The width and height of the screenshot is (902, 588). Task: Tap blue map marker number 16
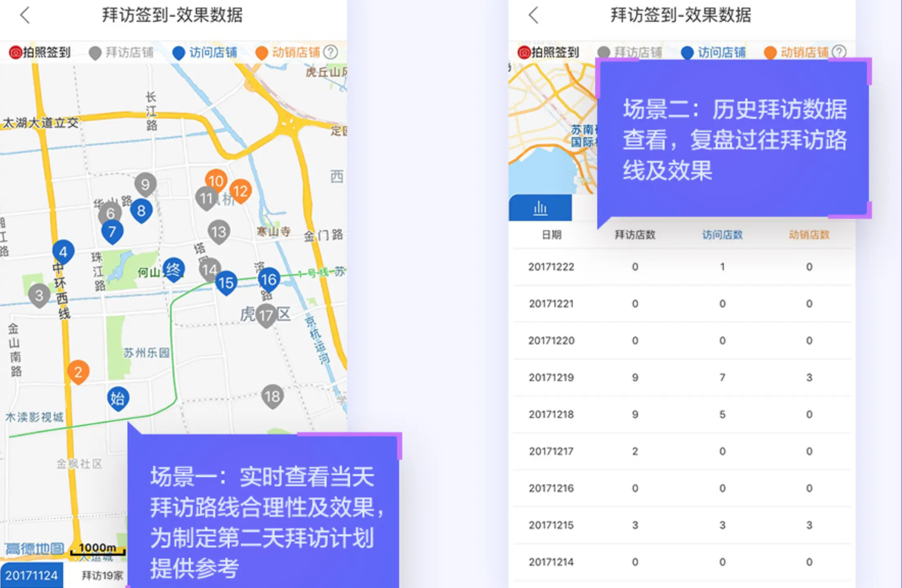pos(269,280)
